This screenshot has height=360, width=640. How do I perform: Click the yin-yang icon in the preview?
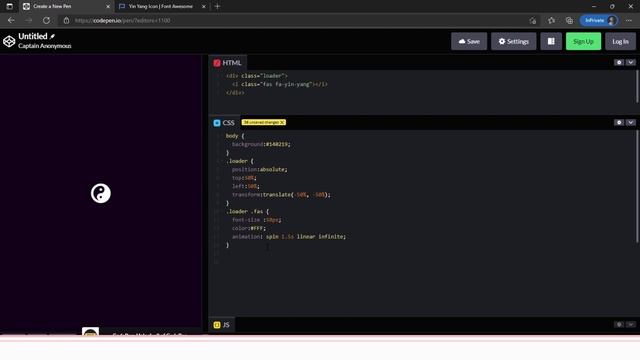tap(101, 193)
